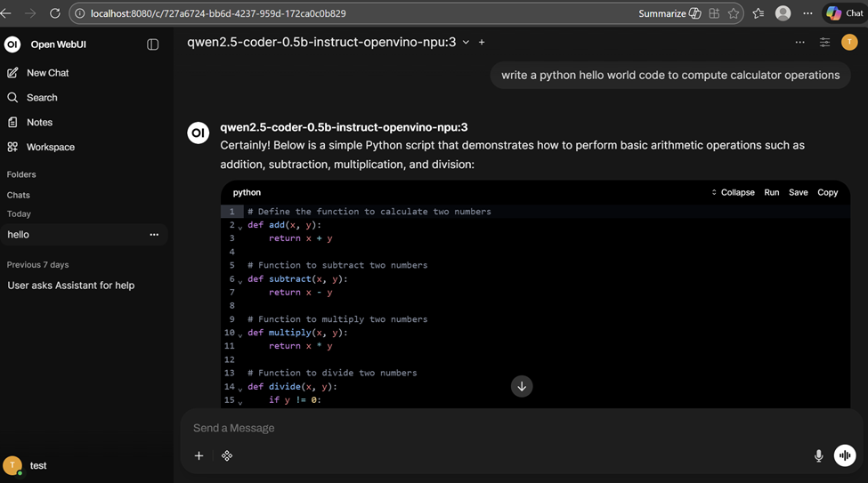
Task: Open 'User asks Assistant for help' chat
Action: pyautogui.click(x=71, y=286)
